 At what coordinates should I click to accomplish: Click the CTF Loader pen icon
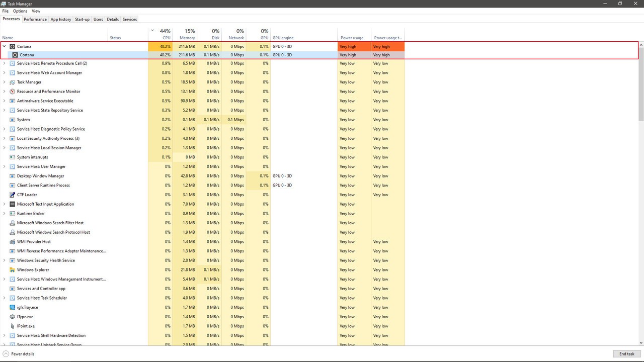point(13,195)
